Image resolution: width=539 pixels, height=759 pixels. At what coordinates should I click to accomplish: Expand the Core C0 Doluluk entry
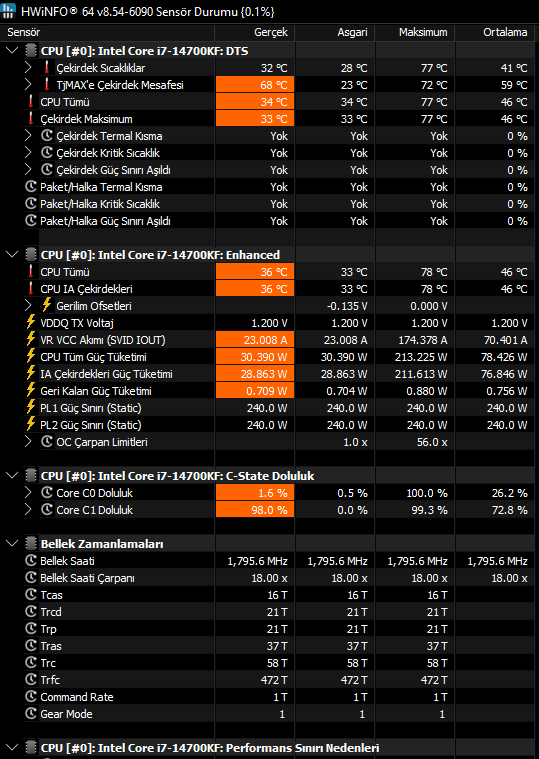coord(28,493)
